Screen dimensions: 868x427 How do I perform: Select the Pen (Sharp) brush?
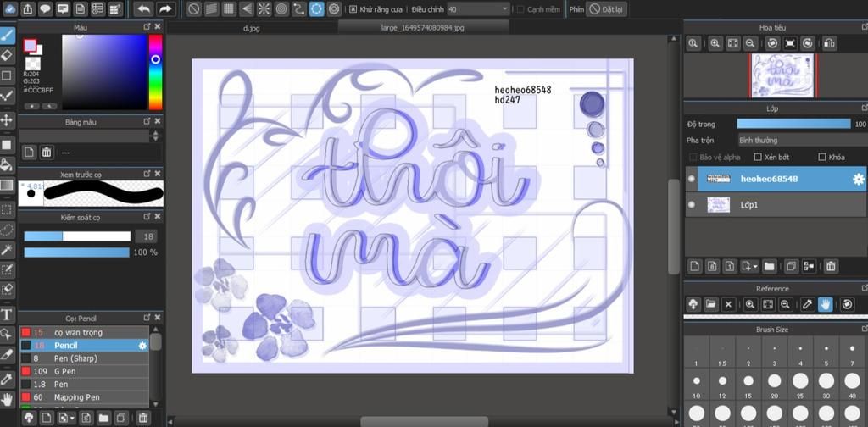[84, 358]
